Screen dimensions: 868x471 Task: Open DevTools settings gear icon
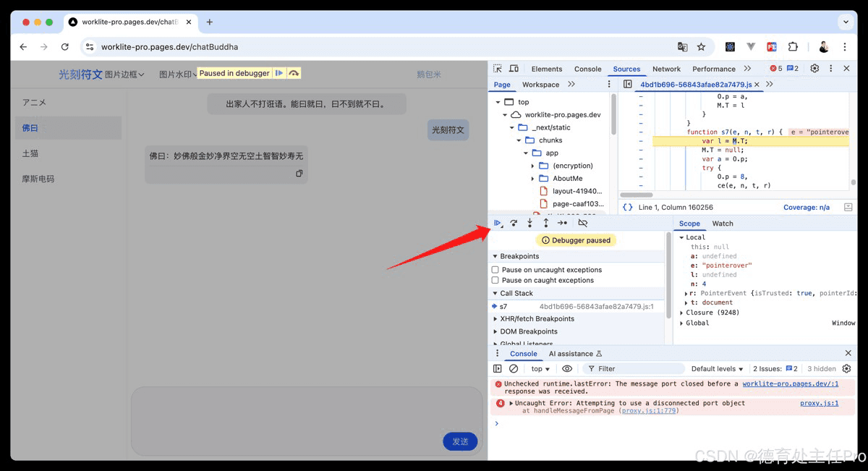pos(814,69)
